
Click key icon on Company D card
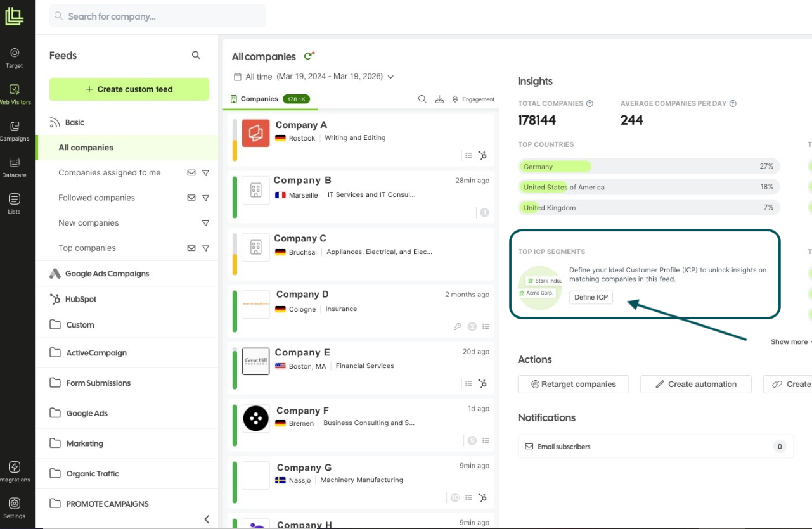[x=457, y=327]
